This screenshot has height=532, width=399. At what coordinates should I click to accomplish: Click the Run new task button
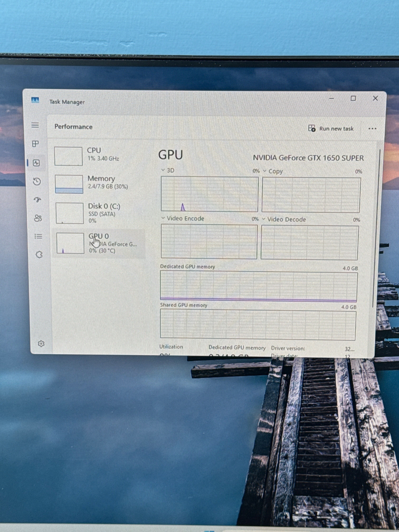(x=331, y=128)
